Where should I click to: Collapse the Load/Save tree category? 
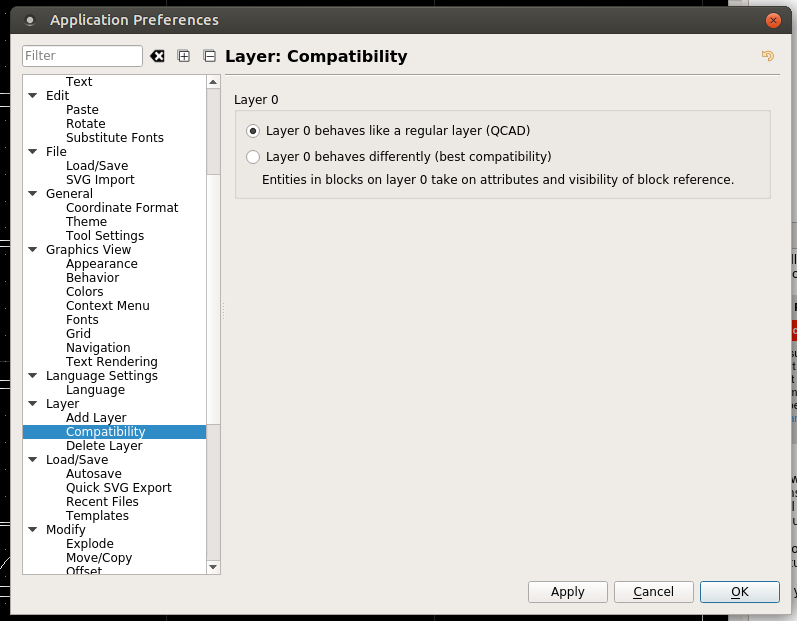click(x=33, y=460)
